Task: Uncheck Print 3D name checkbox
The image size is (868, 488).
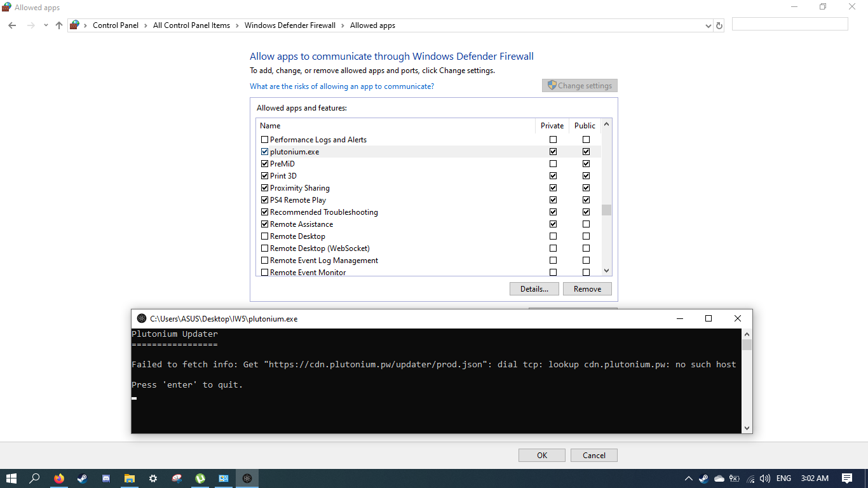Action: pyautogui.click(x=264, y=176)
